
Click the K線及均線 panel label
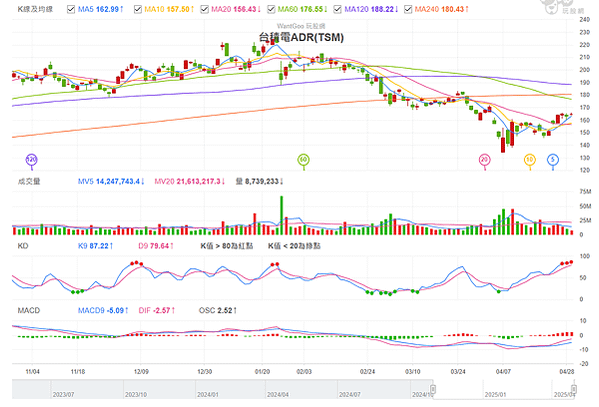pos(35,9)
